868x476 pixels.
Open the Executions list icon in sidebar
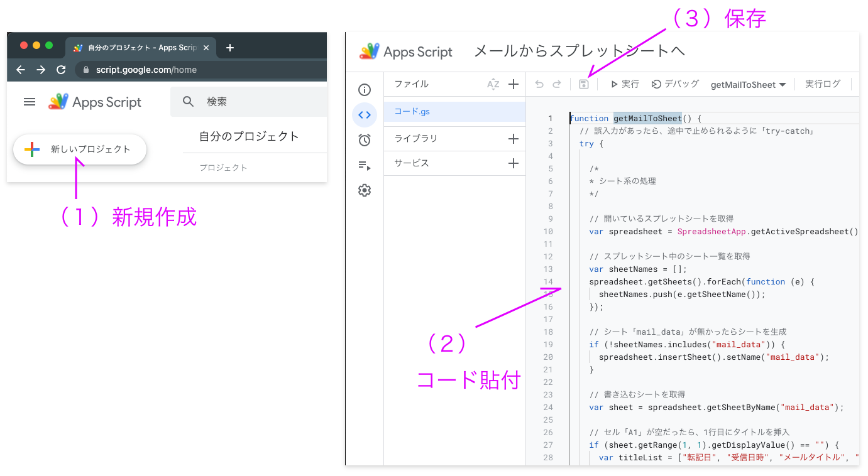(365, 165)
